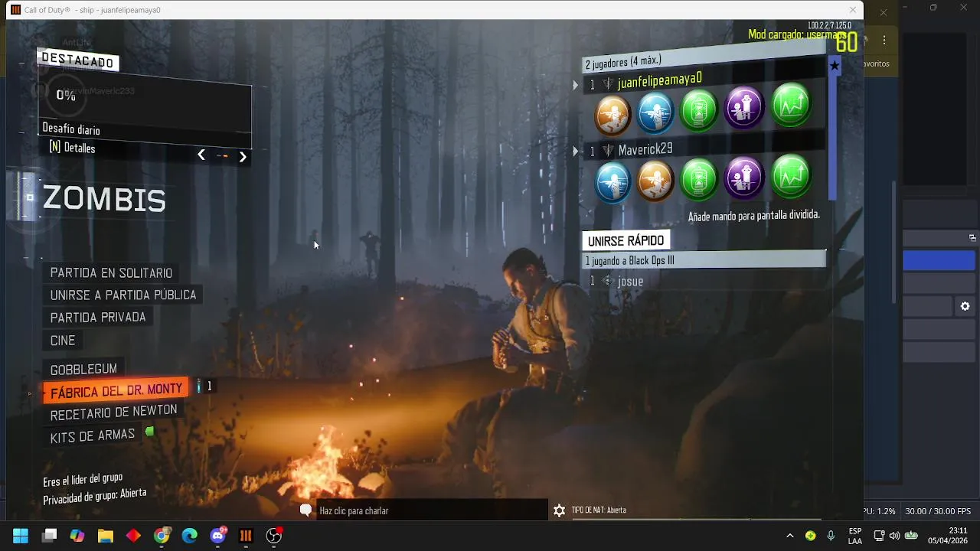Go to next featured item with right arrow
Screen dimensions: 980x551
tap(243, 156)
